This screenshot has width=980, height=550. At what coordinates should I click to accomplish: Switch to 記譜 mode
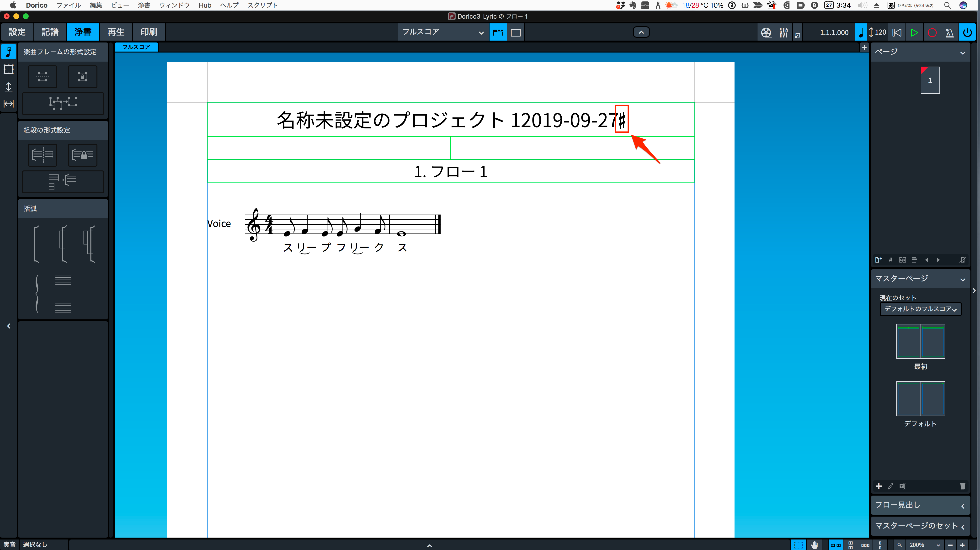pyautogui.click(x=50, y=32)
